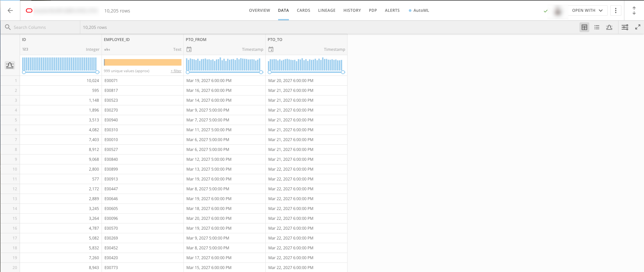Select the PTO_TO column header
The image size is (644, 272).
[x=275, y=39]
